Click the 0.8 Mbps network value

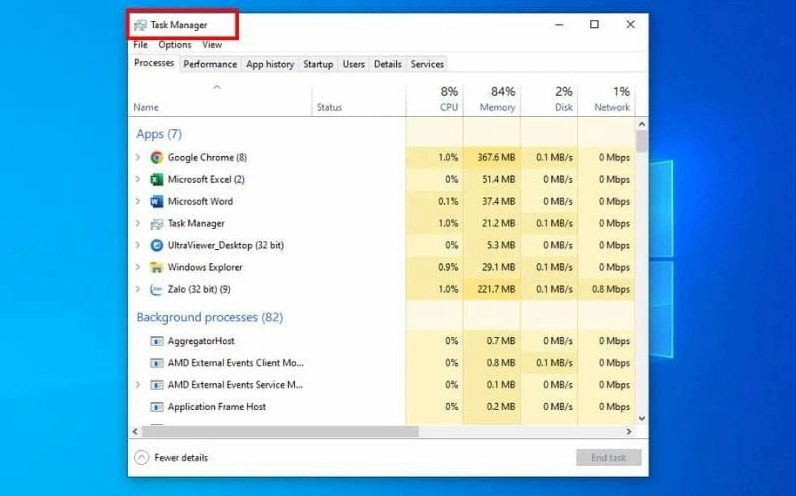coord(611,289)
